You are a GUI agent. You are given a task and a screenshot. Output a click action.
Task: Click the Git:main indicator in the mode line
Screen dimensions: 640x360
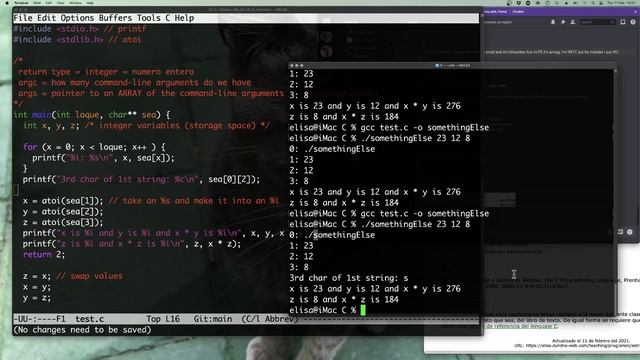coord(213,319)
